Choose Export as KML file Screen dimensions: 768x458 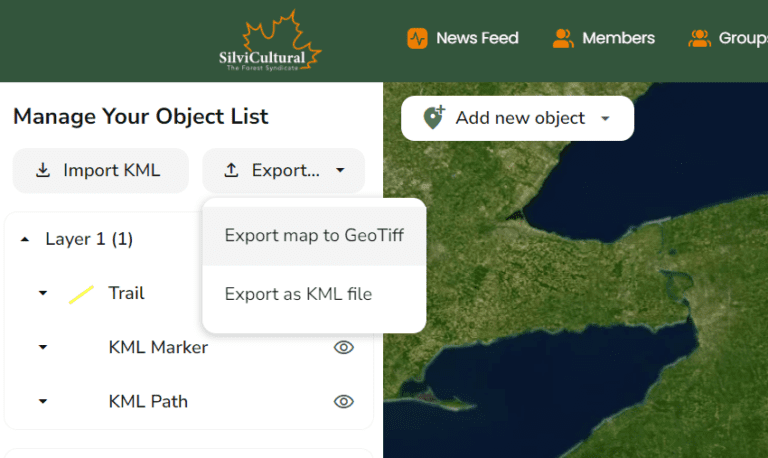[x=298, y=294]
